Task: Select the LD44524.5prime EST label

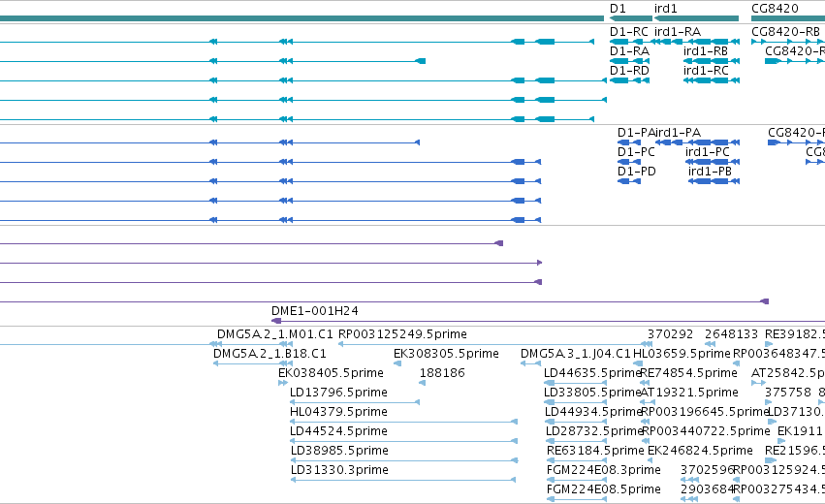Action: coord(339,431)
